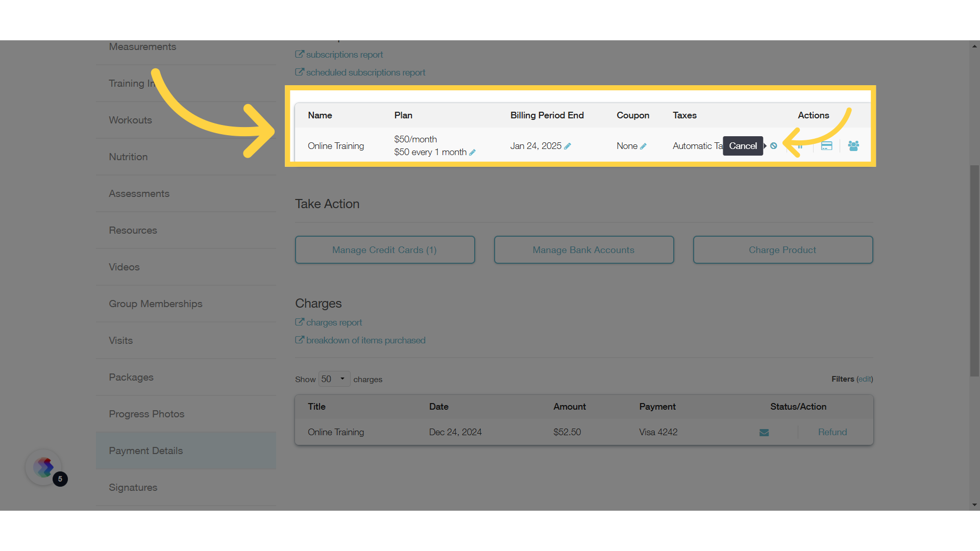The image size is (980, 551).
Task: Click the Billing Period End column header
Action: [547, 115]
